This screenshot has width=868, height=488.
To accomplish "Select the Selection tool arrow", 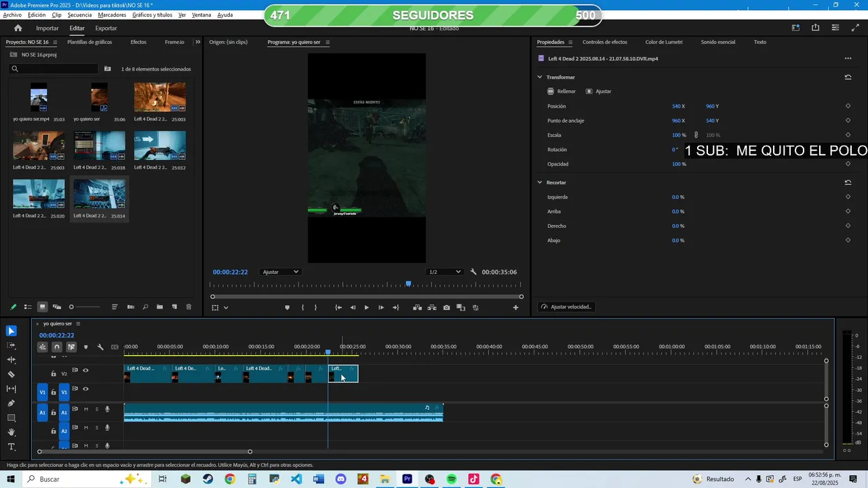I will pos(12,331).
